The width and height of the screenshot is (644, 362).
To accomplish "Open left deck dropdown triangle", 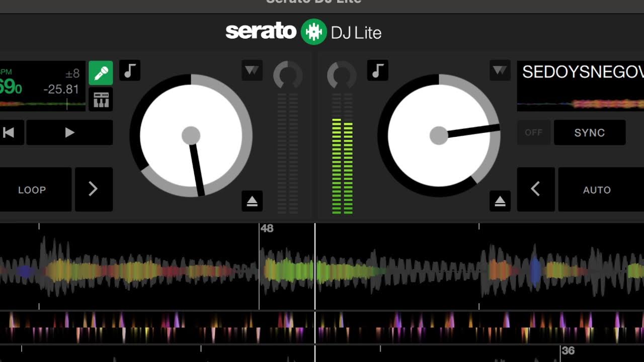I will 252,70.
